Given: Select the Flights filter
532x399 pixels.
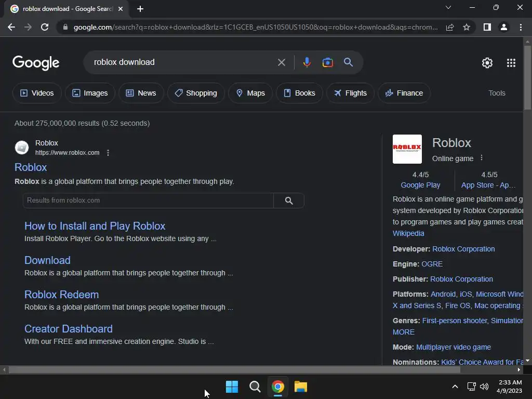Looking at the screenshot, I should point(350,93).
